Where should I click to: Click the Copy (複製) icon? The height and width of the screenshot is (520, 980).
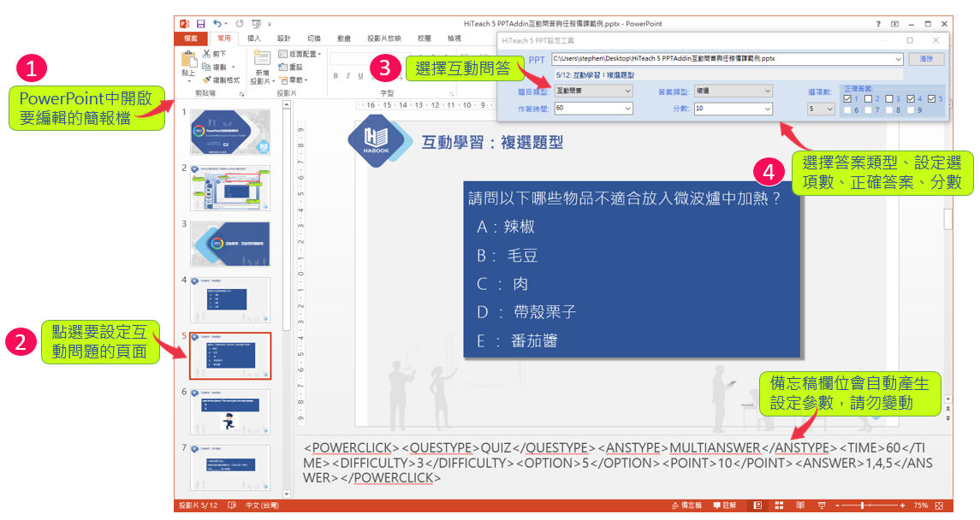click(206, 67)
